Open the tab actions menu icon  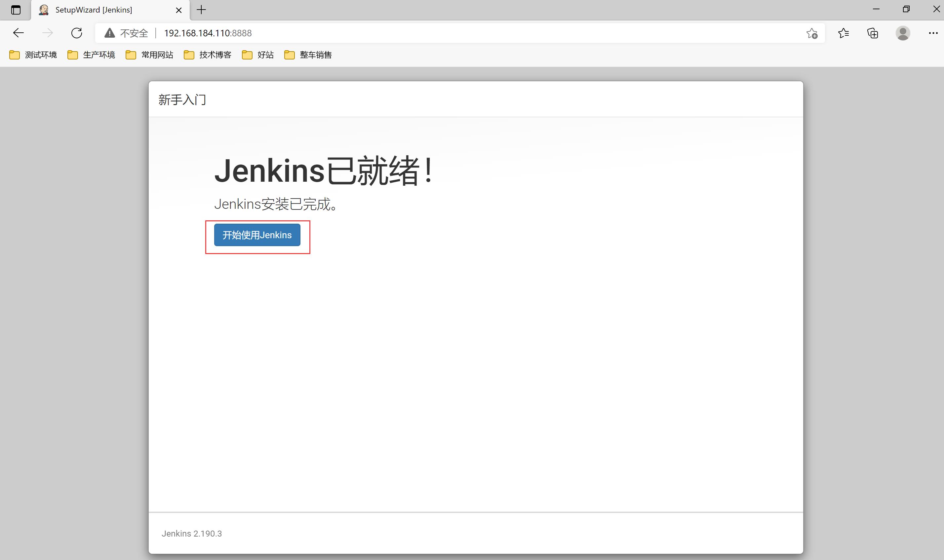coord(16,10)
